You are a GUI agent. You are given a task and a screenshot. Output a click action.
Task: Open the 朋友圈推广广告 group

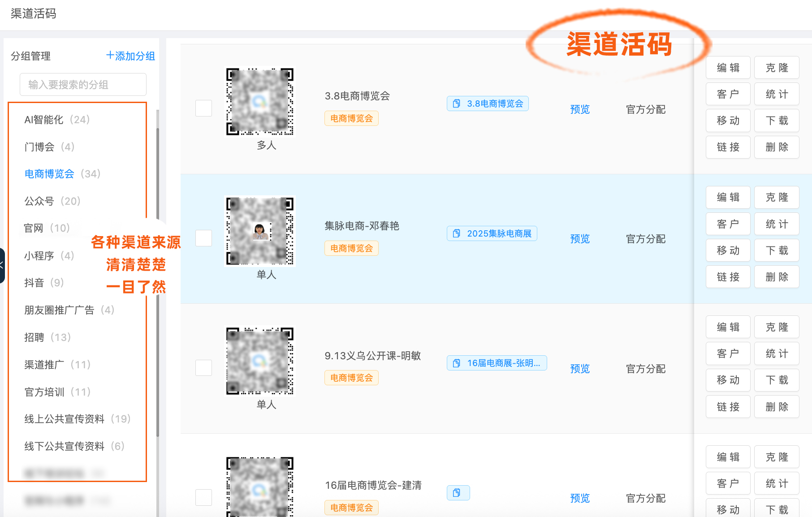(x=69, y=310)
